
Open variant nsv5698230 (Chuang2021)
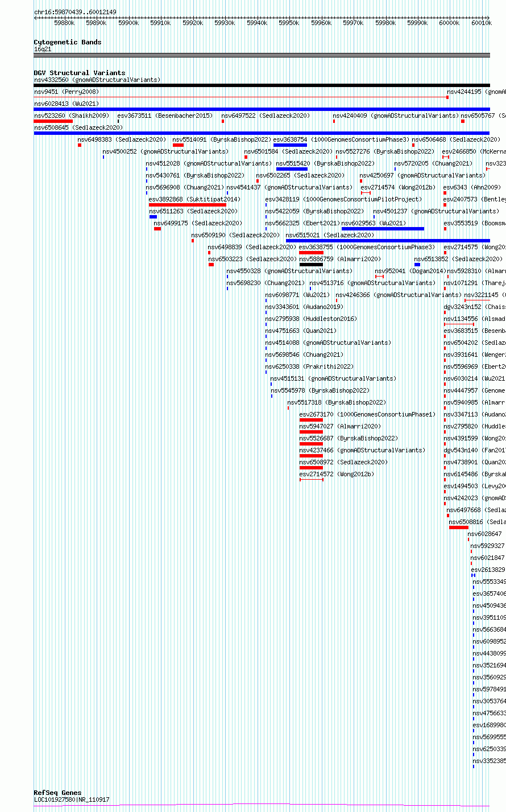point(266,283)
